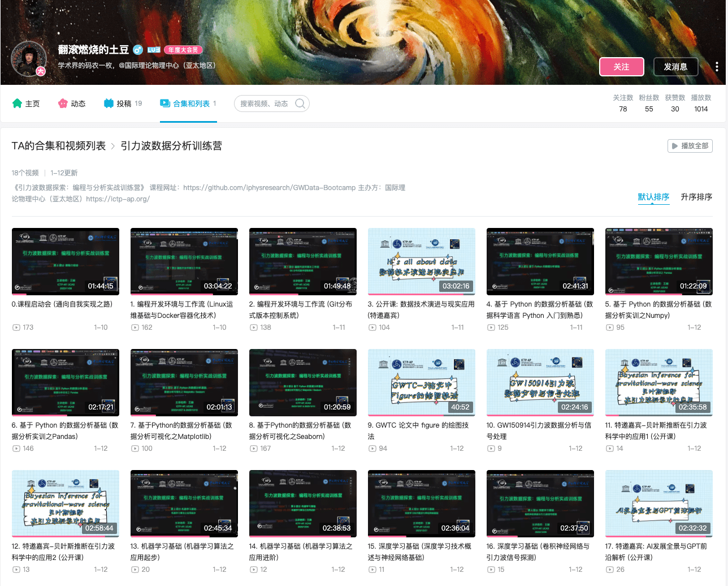Open the user avatar profile picture
The image size is (728, 586).
pyautogui.click(x=29, y=58)
